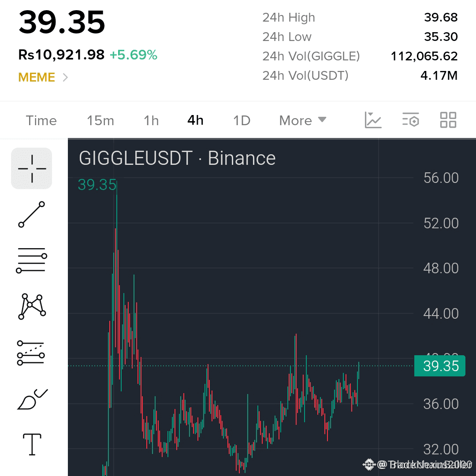Click the green 39.35 chart legend value
Screen dimensions: 476x476
[x=97, y=185]
